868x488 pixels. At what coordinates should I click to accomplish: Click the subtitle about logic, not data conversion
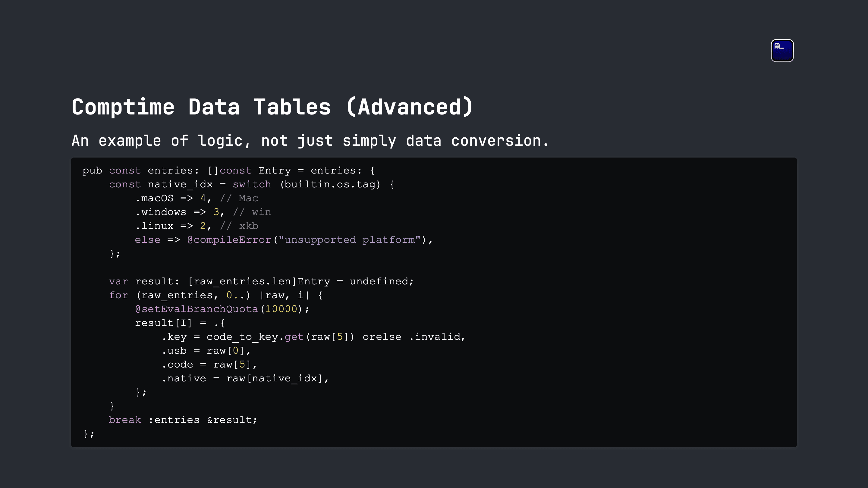(310, 140)
